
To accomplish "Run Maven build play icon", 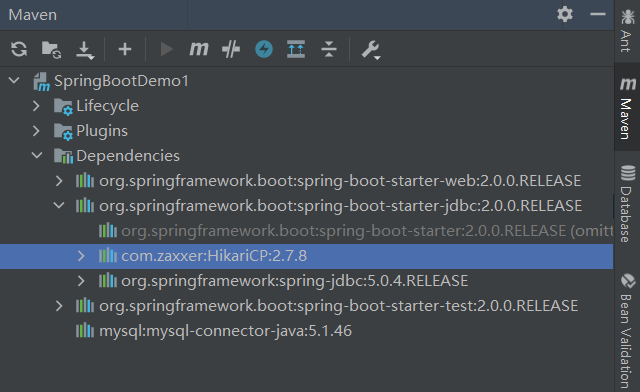I will [166, 49].
